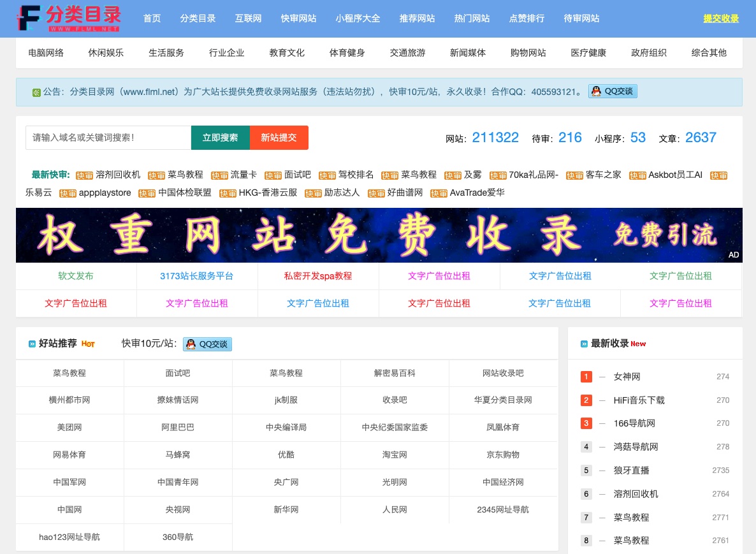Open 中国体检联盟 quick-review link

click(x=185, y=193)
